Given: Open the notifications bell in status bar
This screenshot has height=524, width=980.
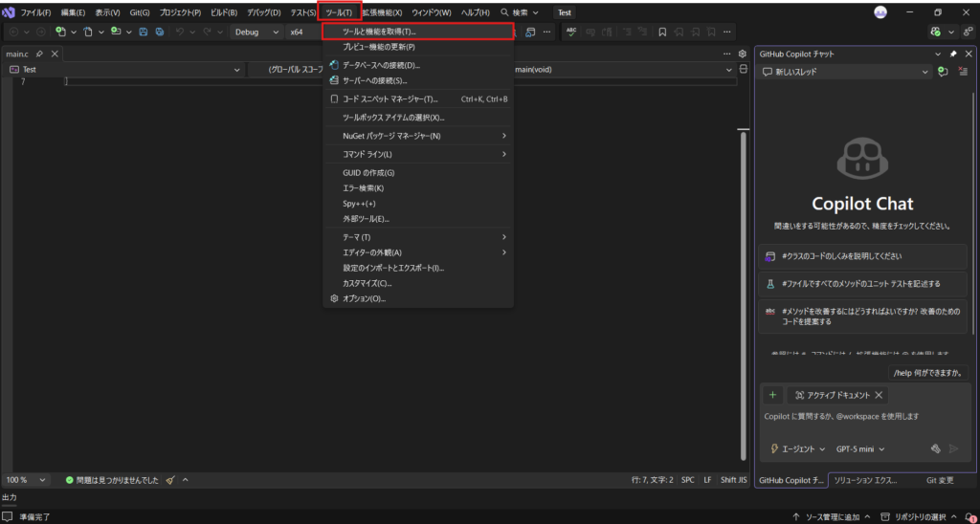Looking at the screenshot, I should (x=968, y=517).
